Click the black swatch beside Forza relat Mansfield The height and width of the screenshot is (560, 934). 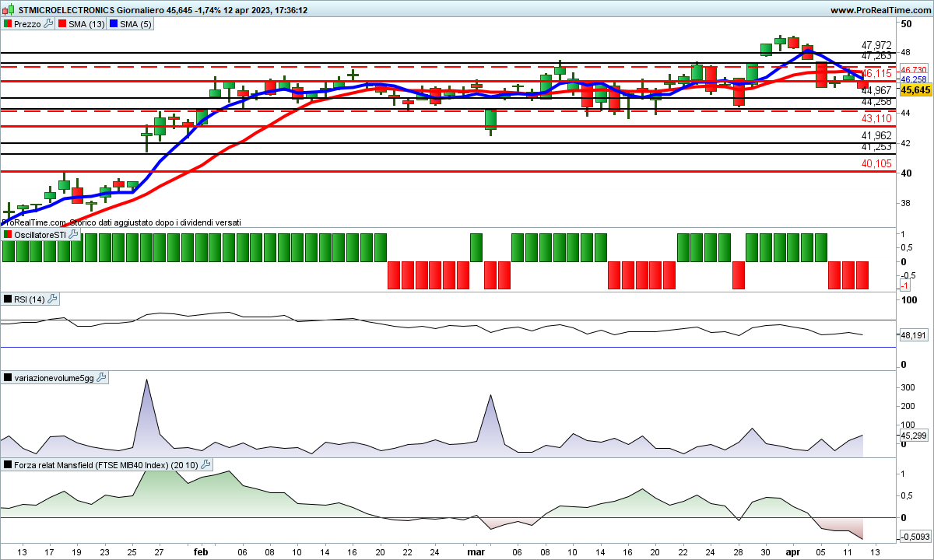coord(8,465)
